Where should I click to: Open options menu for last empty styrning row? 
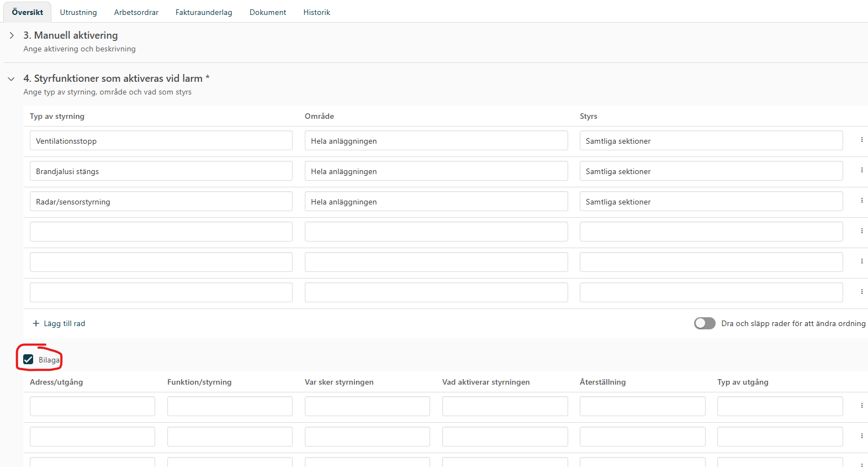pyautogui.click(x=861, y=292)
